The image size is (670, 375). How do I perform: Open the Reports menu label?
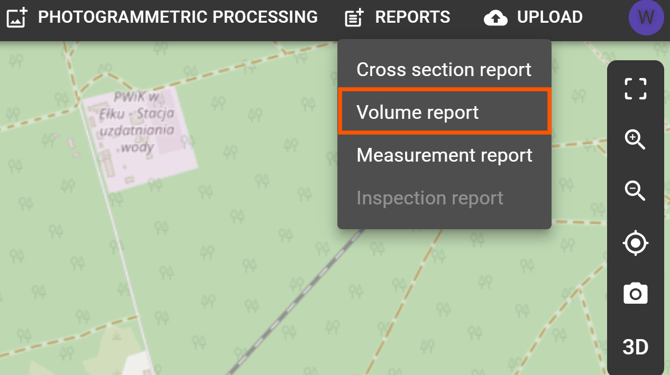[x=412, y=18]
